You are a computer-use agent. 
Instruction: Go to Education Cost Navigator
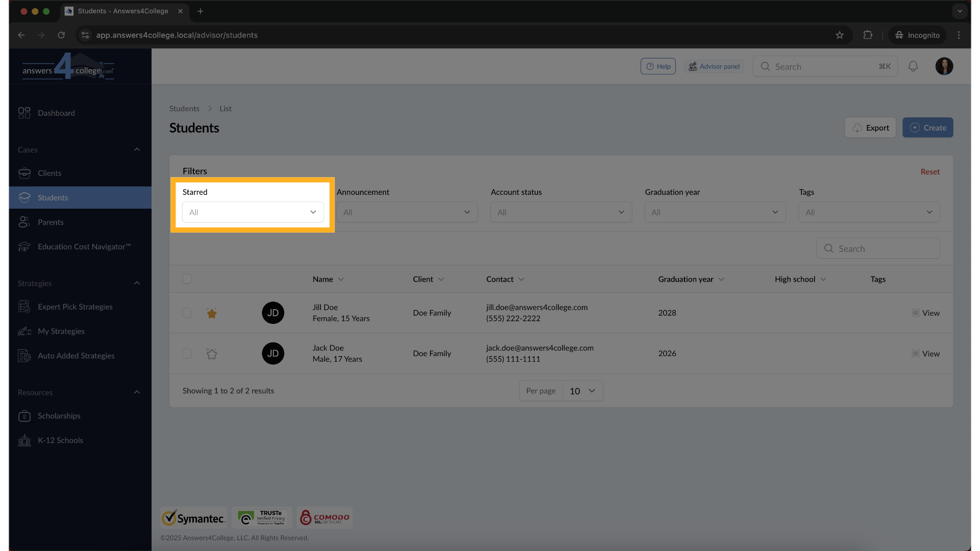[84, 247]
